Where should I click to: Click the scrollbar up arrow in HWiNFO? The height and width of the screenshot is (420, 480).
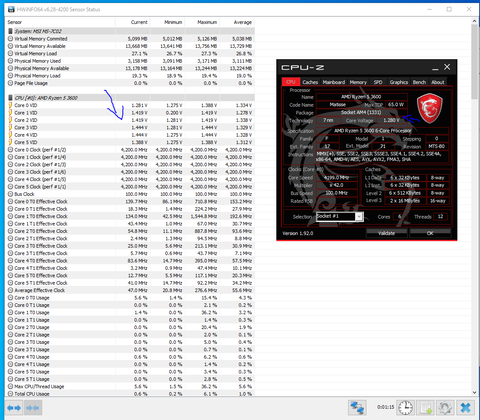pyautogui.click(x=475, y=21)
